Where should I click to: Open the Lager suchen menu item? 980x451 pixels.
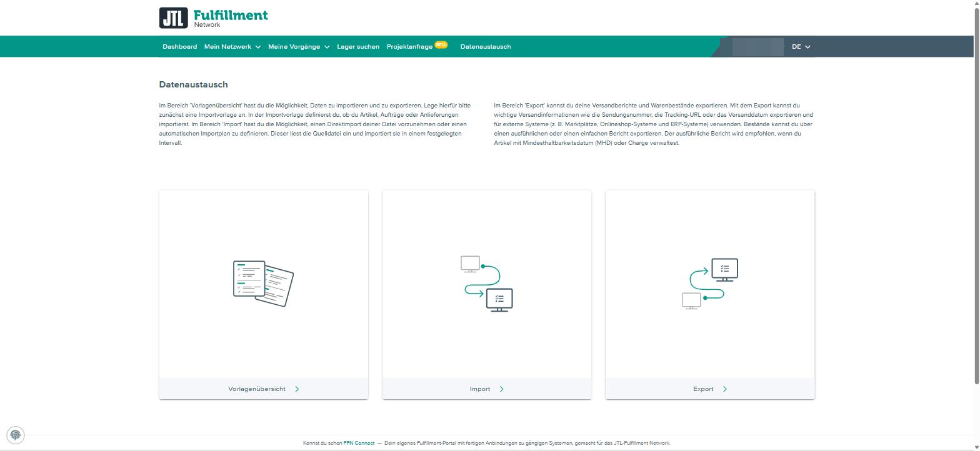[x=358, y=47]
